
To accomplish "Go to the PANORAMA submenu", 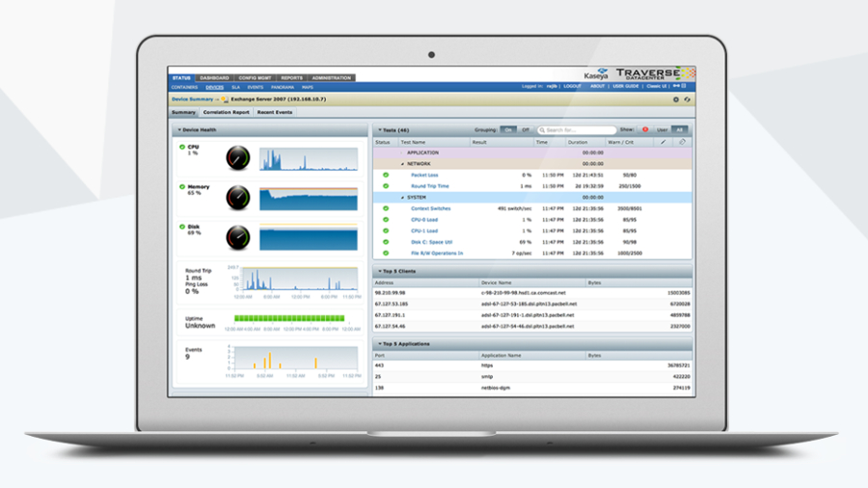I will point(283,88).
